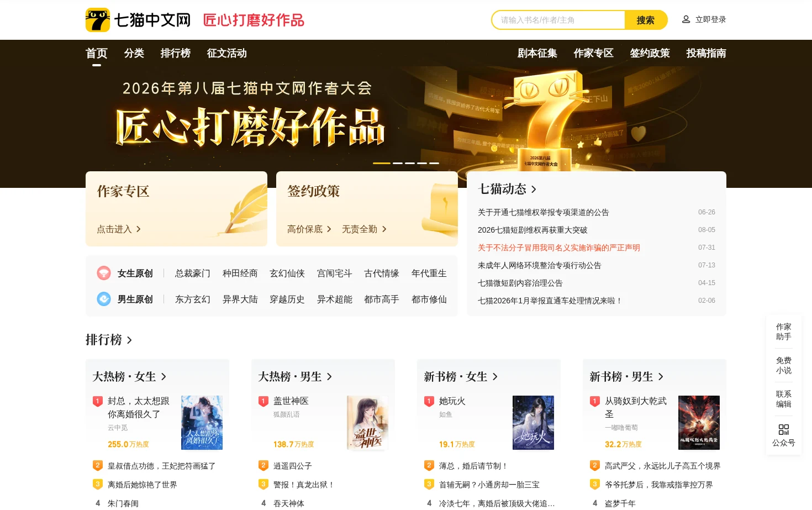
Task: Click 联系编辑 in side panel
Action: (784, 399)
